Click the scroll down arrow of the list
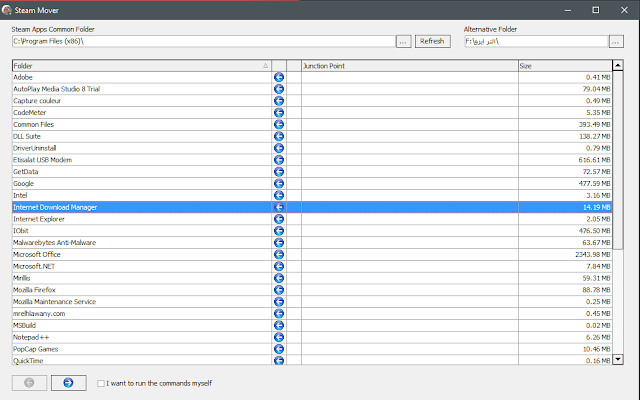The image size is (640, 400). pos(618,359)
